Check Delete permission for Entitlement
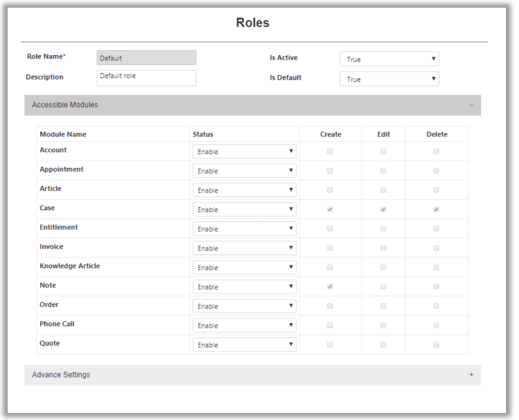The height and width of the screenshot is (420, 519). point(436,229)
